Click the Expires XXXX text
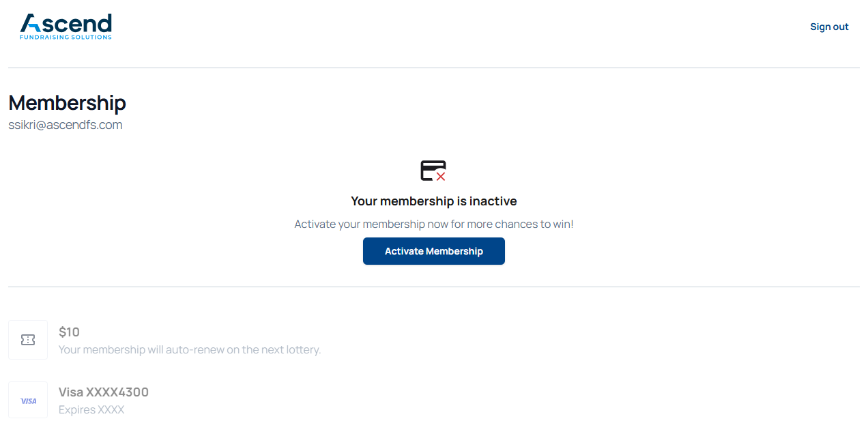 [x=91, y=410]
